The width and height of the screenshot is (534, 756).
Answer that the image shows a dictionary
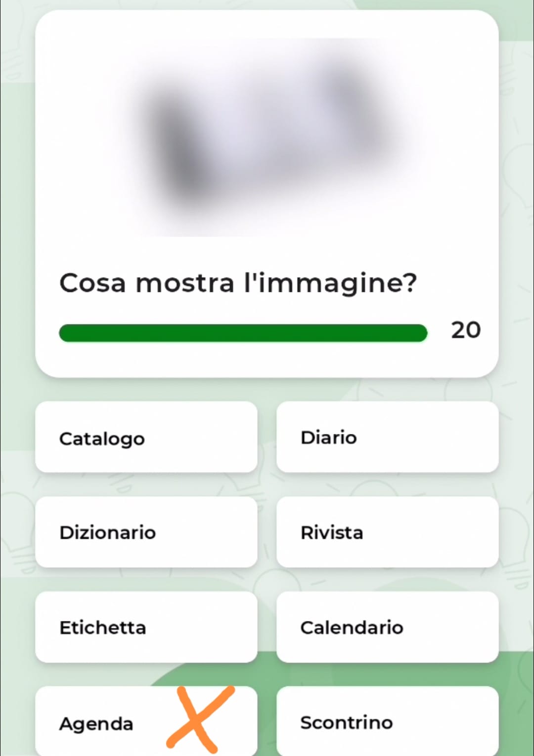tap(146, 532)
